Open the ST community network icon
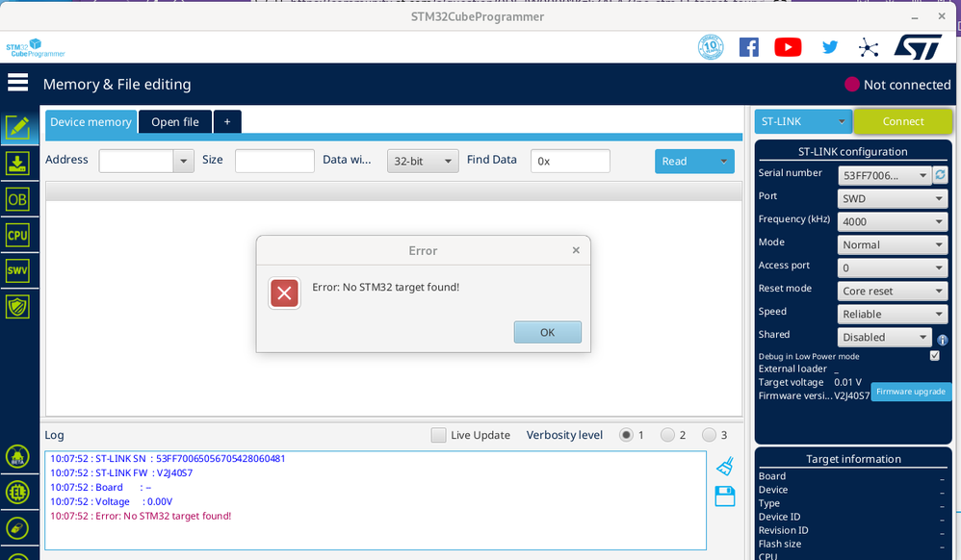Image resolution: width=961 pixels, height=560 pixels. tap(868, 47)
